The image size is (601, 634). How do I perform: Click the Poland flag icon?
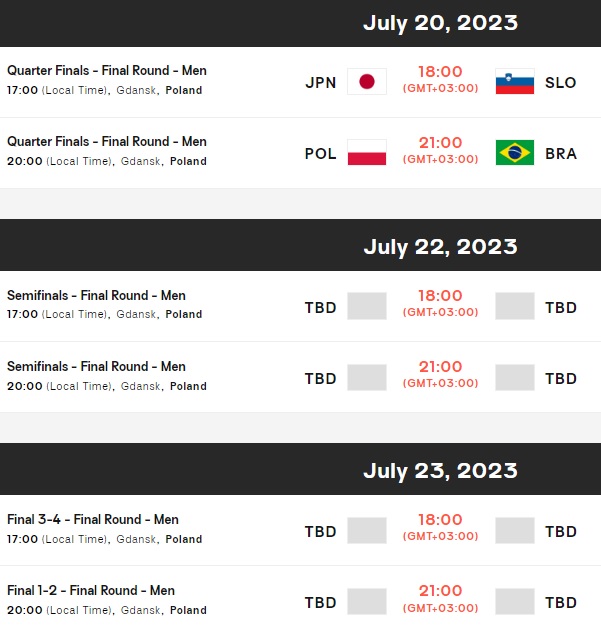click(366, 153)
